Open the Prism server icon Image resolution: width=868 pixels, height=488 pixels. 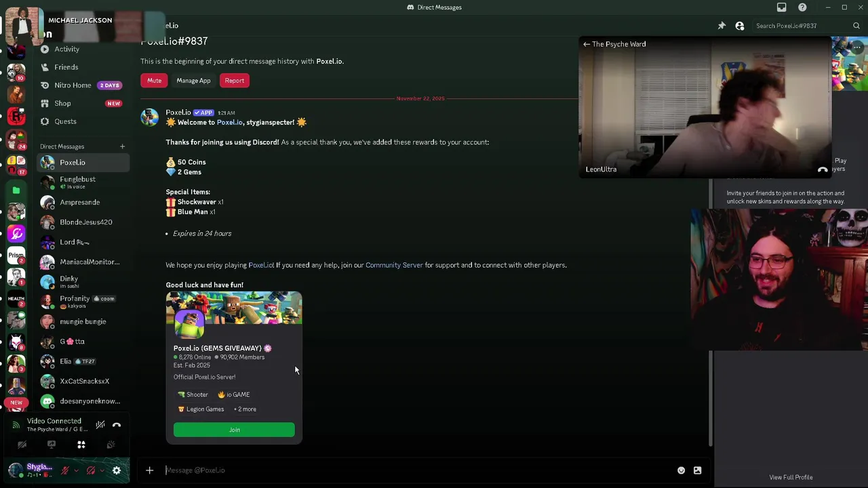16,256
